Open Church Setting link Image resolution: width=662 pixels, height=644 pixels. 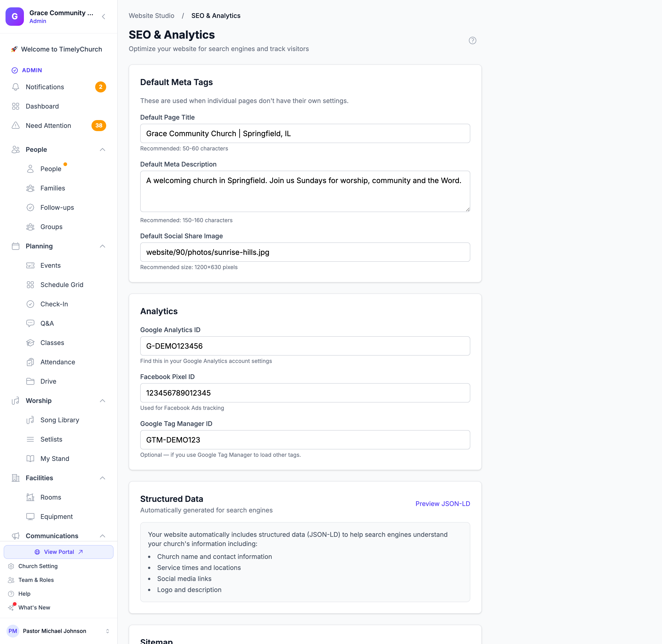pos(38,566)
